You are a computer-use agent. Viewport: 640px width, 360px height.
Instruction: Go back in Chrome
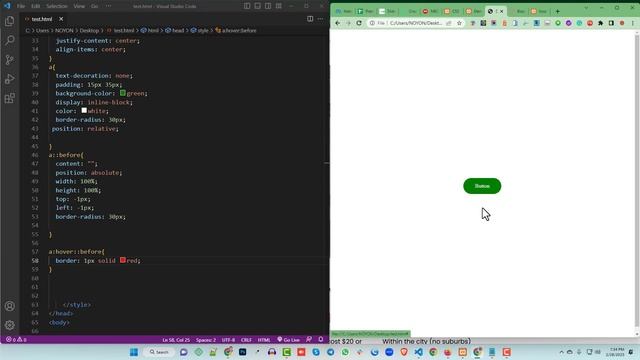(338, 23)
